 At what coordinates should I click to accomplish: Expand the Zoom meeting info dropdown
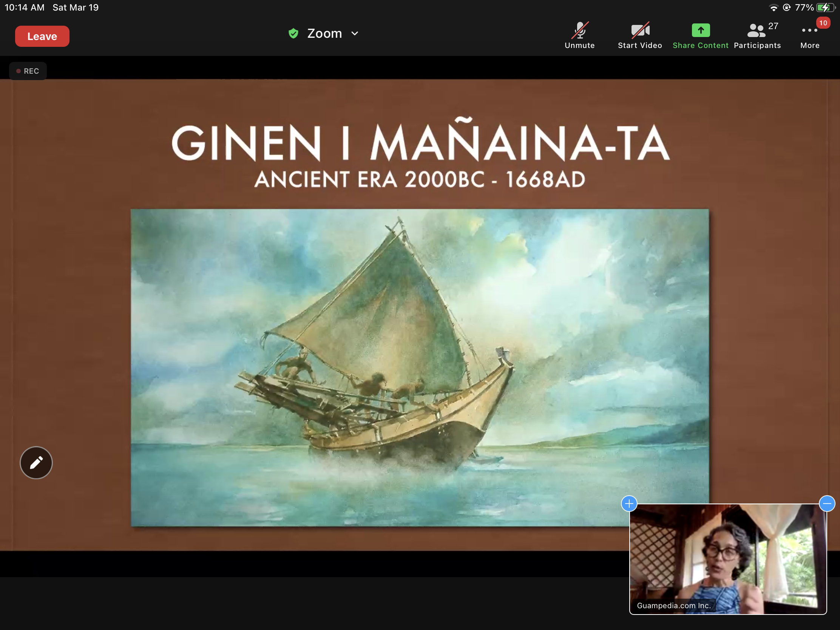coord(355,33)
